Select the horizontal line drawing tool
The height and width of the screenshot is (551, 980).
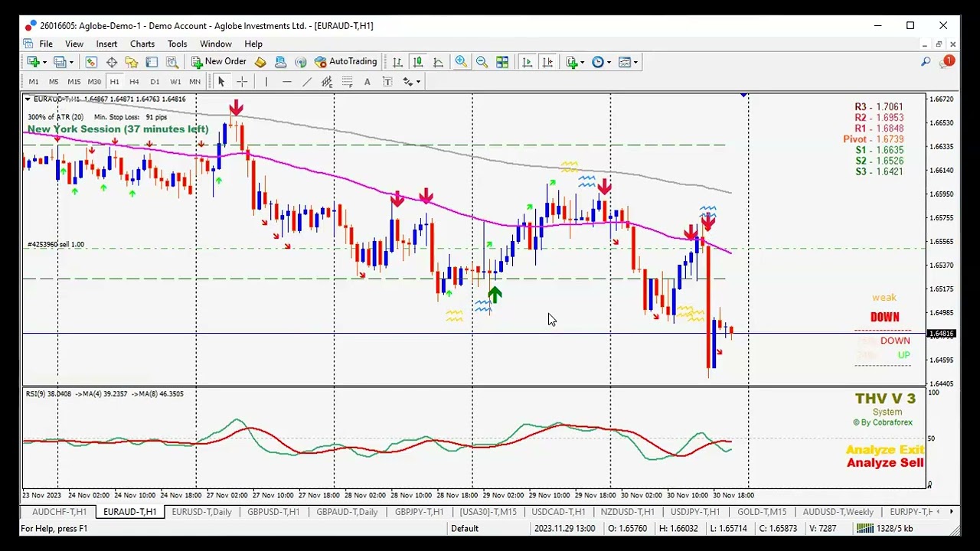pyautogui.click(x=286, y=82)
